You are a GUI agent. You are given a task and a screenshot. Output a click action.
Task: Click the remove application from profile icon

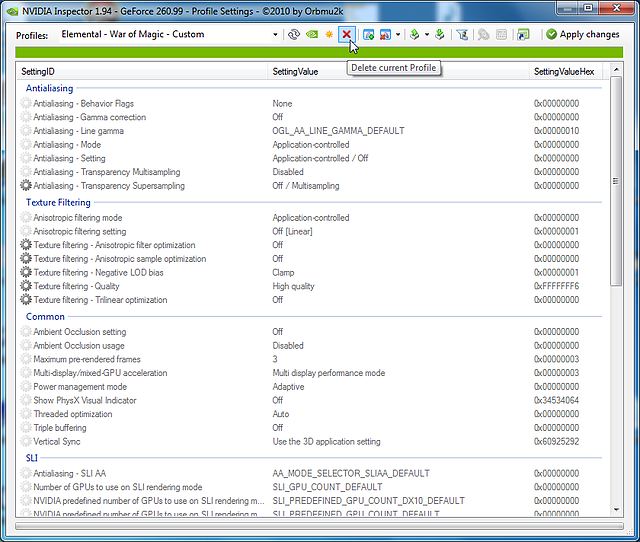tap(385, 35)
